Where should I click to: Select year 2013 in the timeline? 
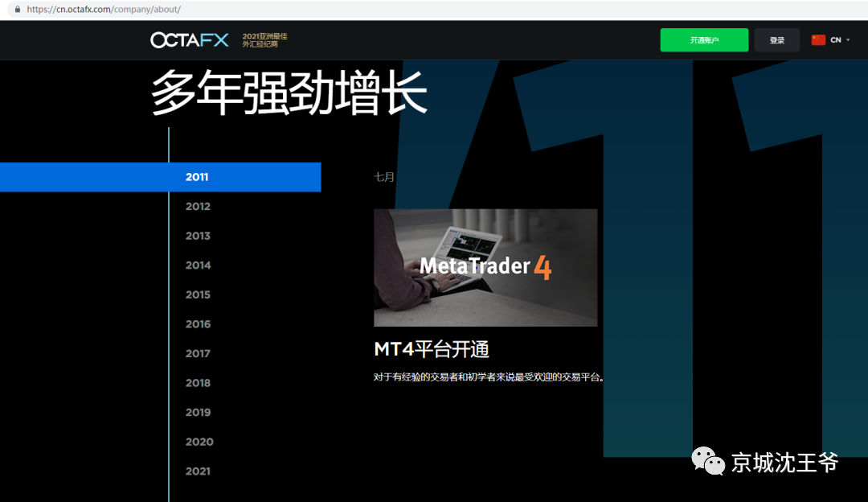[198, 236]
